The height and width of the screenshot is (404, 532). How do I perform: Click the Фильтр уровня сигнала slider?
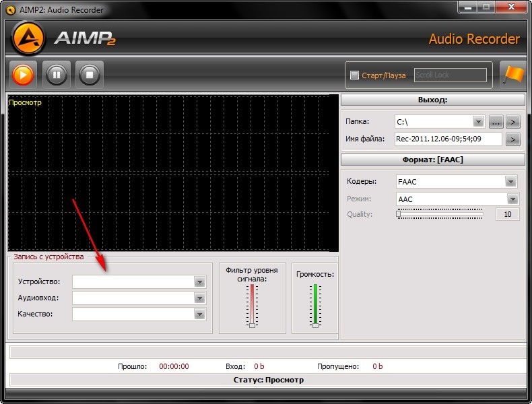click(x=252, y=305)
